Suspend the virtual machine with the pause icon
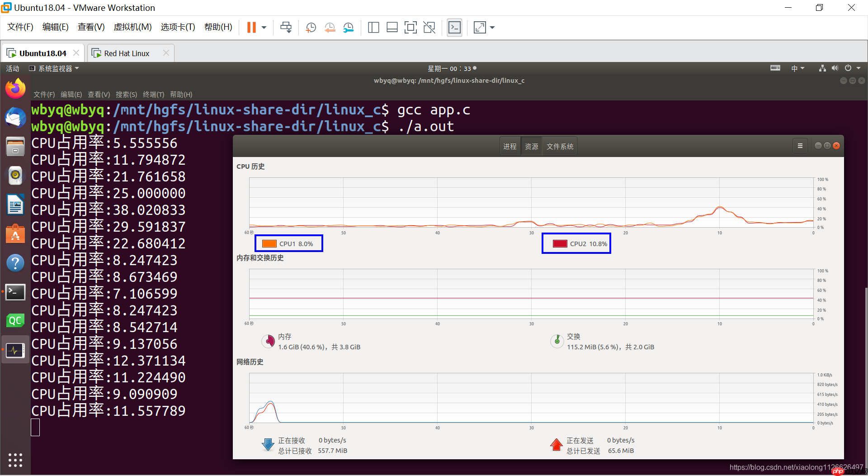 [252, 27]
